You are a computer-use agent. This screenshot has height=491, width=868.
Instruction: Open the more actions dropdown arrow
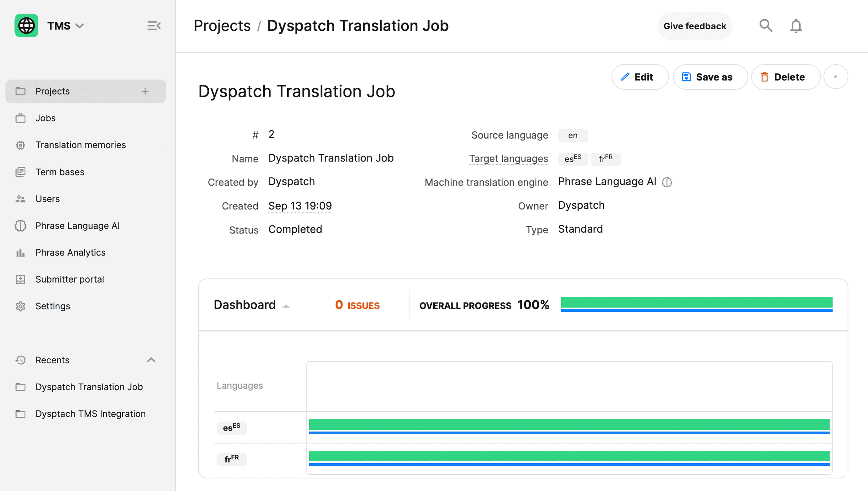(x=835, y=77)
